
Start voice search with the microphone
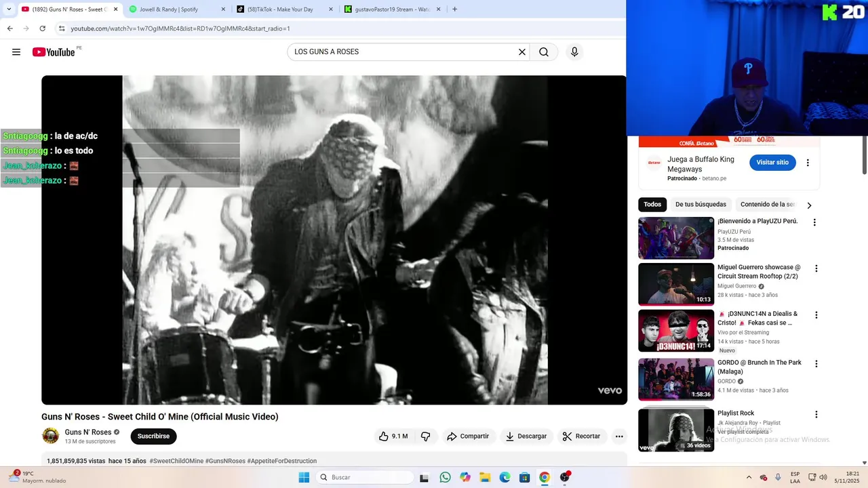574,52
